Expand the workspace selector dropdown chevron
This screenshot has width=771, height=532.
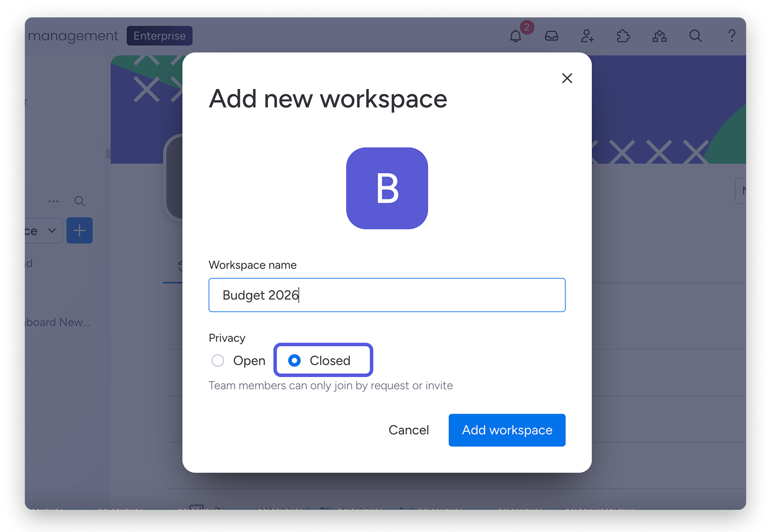pos(52,230)
